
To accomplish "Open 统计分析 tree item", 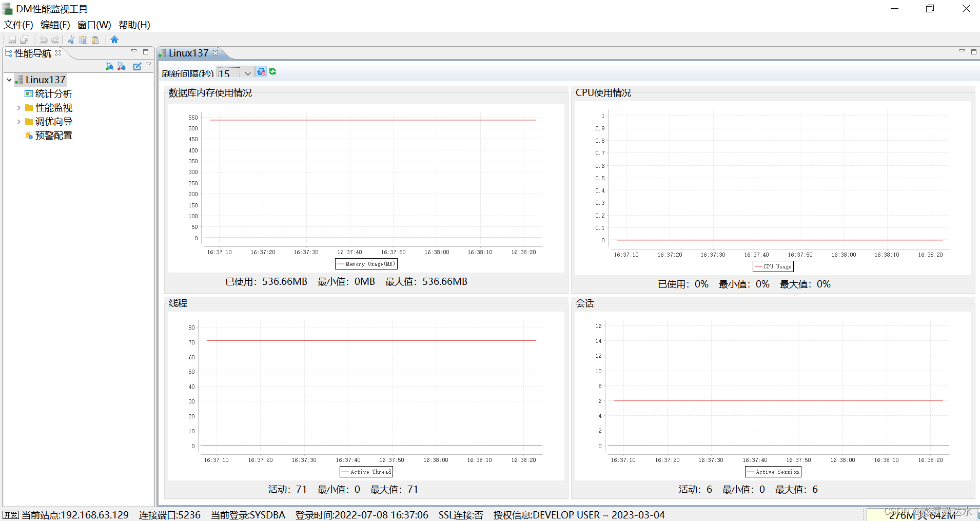I will point(53,94).
